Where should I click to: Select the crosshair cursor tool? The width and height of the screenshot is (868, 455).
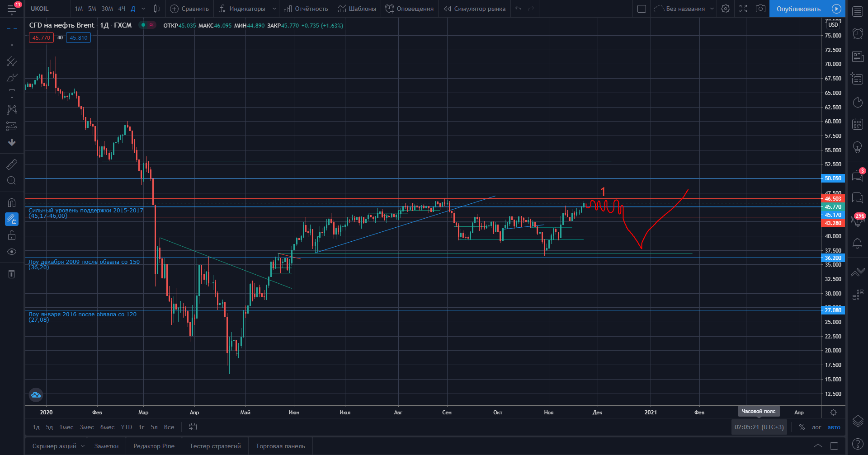point(12,29)
